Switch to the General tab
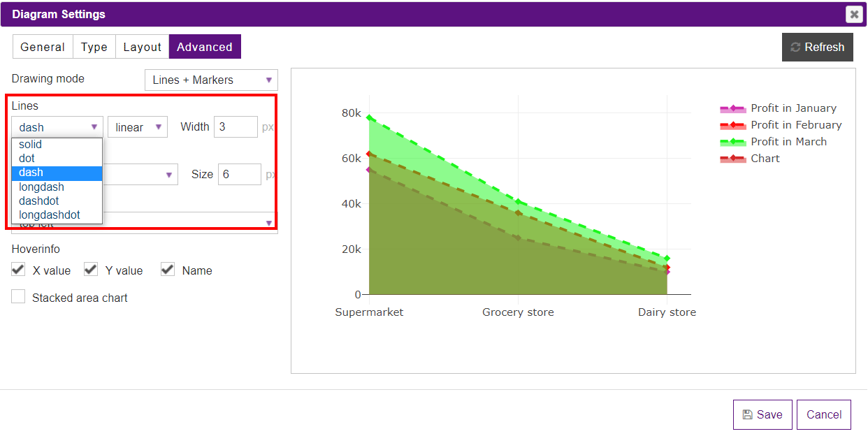Viewport: 868px width, 443px height. click(x=43, y=47)
